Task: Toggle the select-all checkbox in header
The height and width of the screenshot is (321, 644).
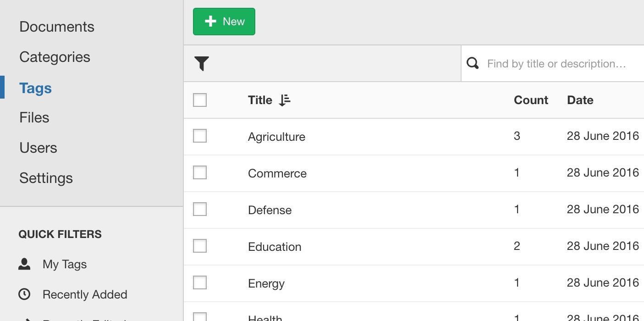Action: point(200,100)
